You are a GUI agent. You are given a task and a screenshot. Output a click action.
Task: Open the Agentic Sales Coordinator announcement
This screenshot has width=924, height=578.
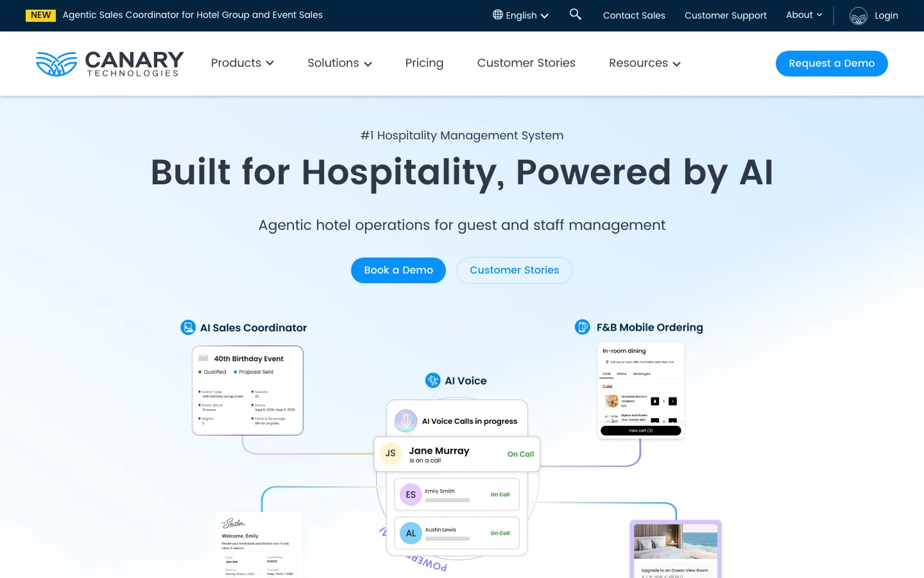[x=193, y=15]
